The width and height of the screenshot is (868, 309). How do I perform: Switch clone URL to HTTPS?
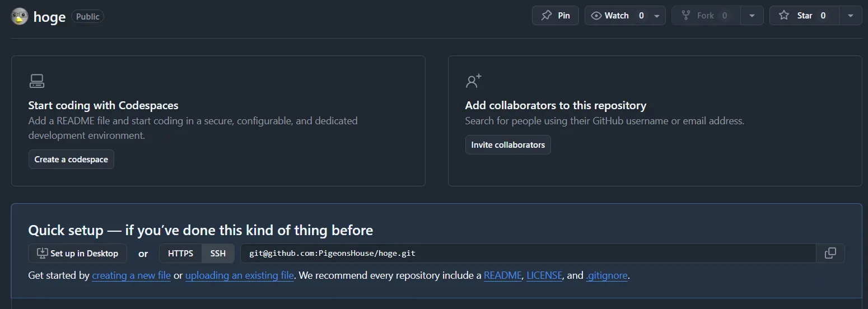[180, 254]
